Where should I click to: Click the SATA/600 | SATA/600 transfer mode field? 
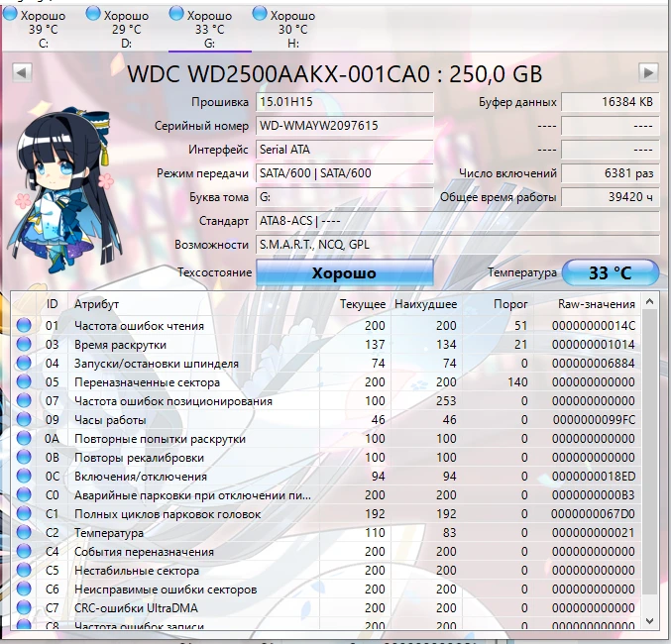(345, 173)
